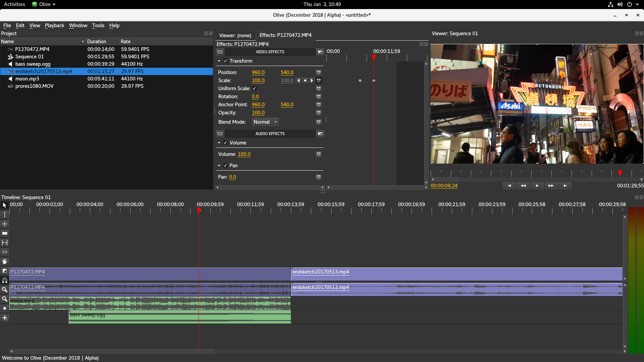Open the Blend Mode dropdown
The width and height of the screenshot is (644, 362).
(x=264, y=122)
